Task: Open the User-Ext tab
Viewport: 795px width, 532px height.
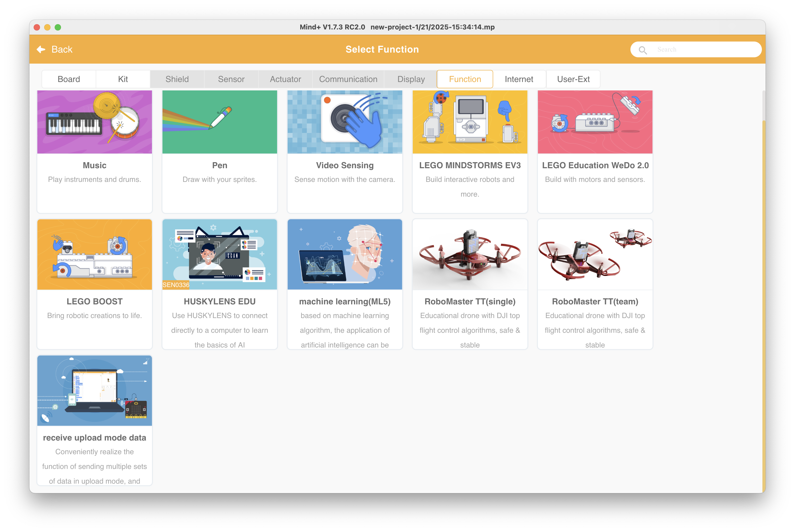Action: coord(573,79)
